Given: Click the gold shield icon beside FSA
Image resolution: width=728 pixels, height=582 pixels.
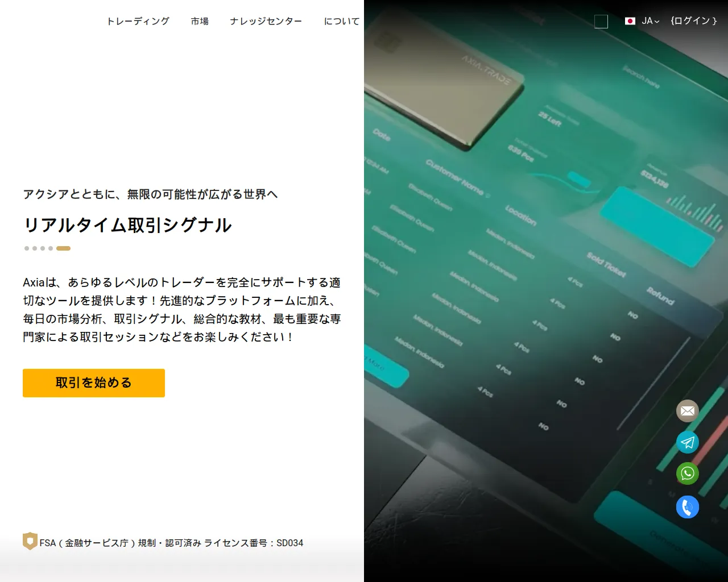Looking at the screenshot, I should pos(30,541).
